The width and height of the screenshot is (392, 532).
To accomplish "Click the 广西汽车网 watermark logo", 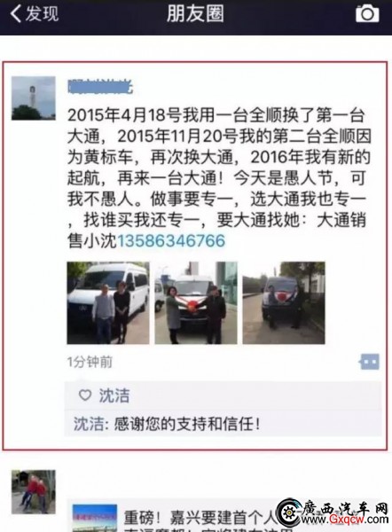I will tap(332, 512).
